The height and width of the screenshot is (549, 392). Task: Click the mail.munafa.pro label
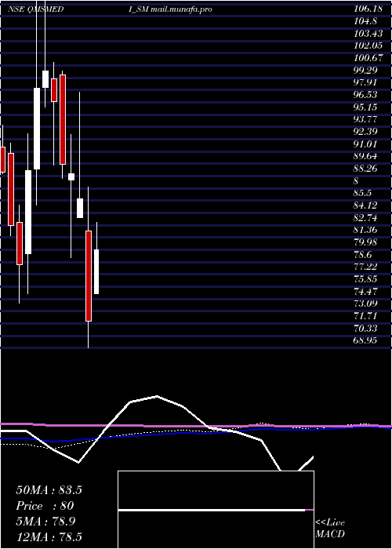[181, 9]
